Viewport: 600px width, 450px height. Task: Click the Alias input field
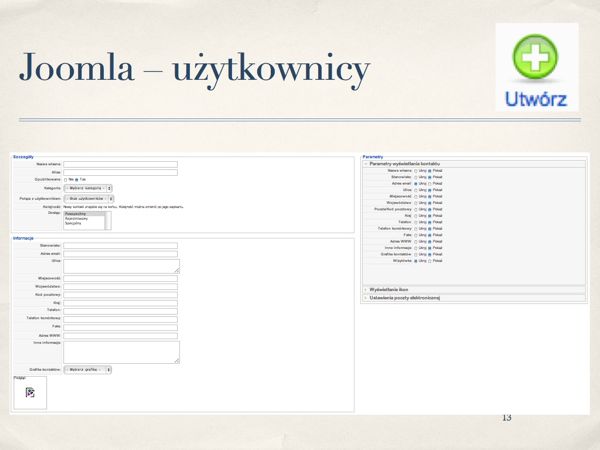[120, 172]
